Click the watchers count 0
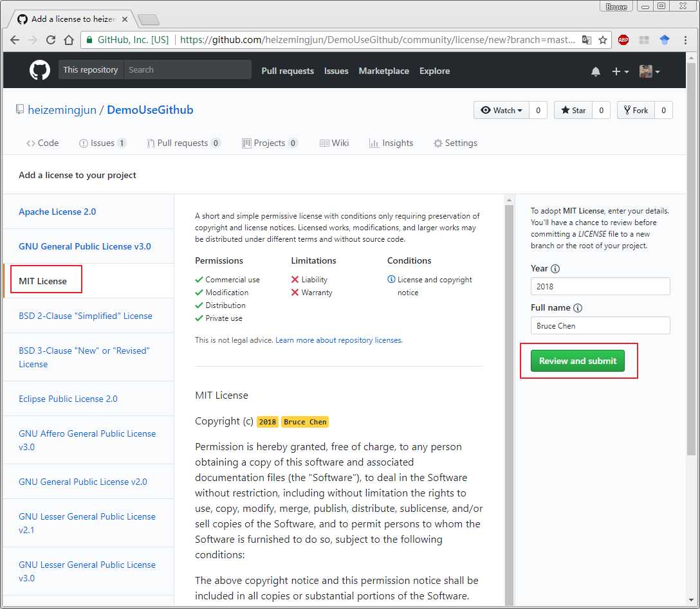 [x=538, y=110]
